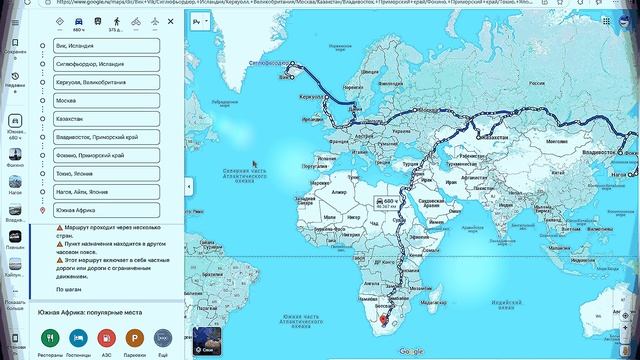Click the Москва waypoint on map
The width and height of the screenshot is (640, 360).
point(415,110)
